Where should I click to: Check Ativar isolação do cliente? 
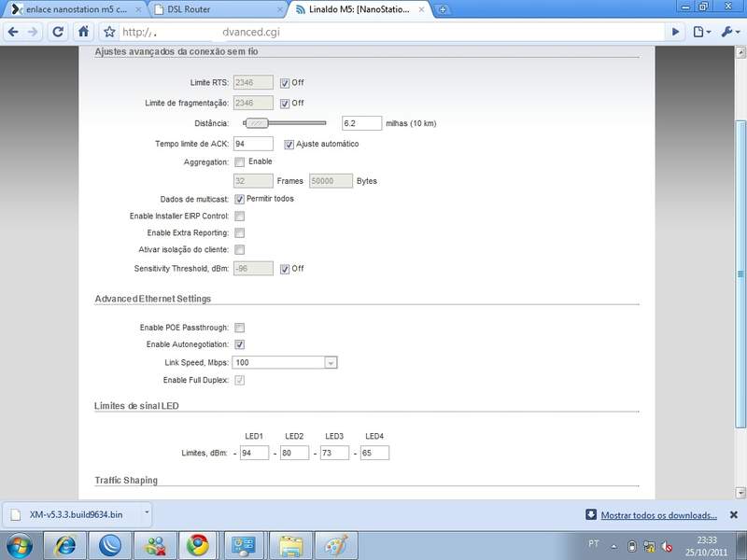[240, 249]
